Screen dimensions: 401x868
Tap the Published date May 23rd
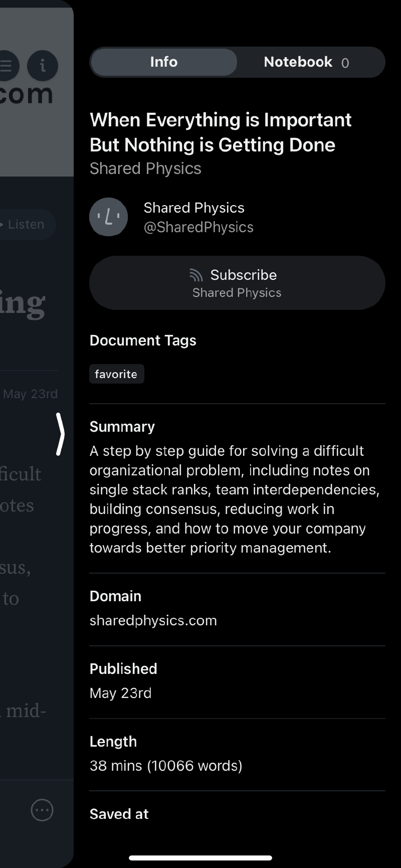coord(120,693)
